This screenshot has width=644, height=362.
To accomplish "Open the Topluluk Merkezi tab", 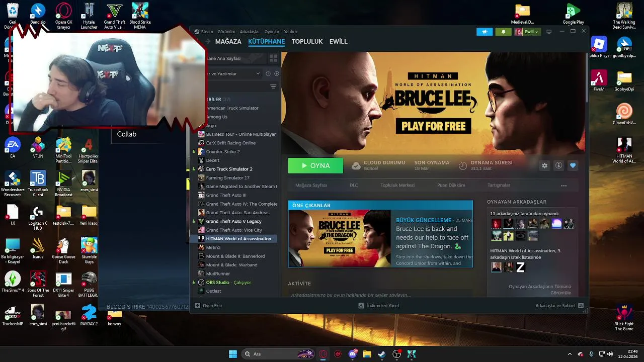I will coord(397,186).
